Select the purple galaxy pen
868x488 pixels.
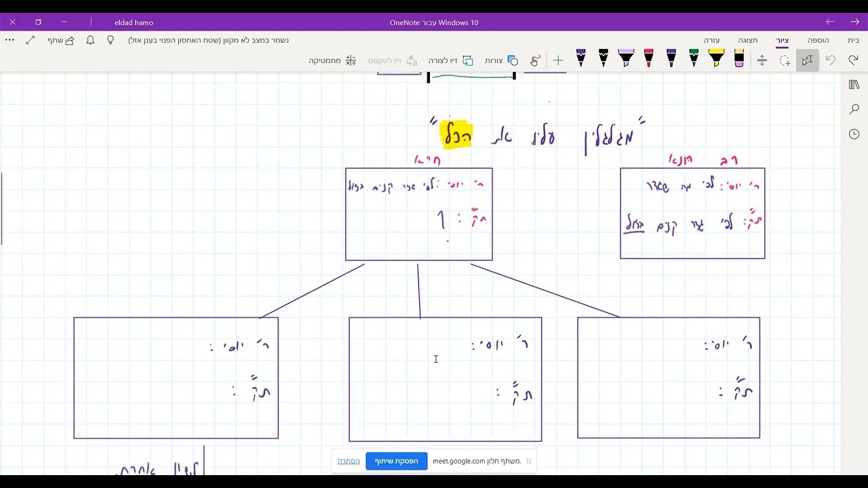click(580, 59)
